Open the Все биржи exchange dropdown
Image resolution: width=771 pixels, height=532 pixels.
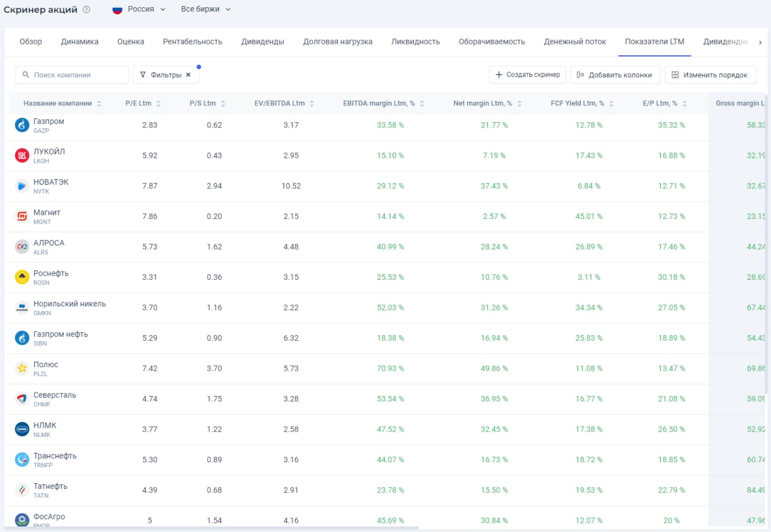click(x=206, y=10)
